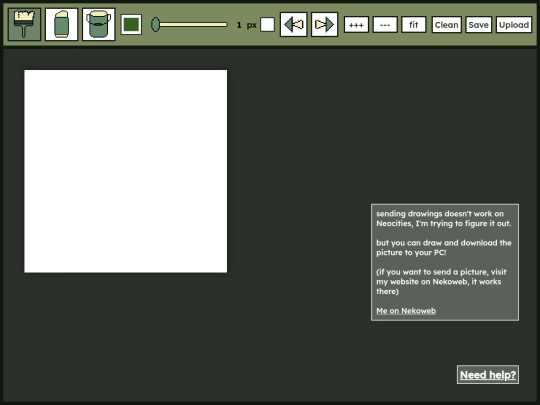Open the green color picker swatch

coord(131,25)
